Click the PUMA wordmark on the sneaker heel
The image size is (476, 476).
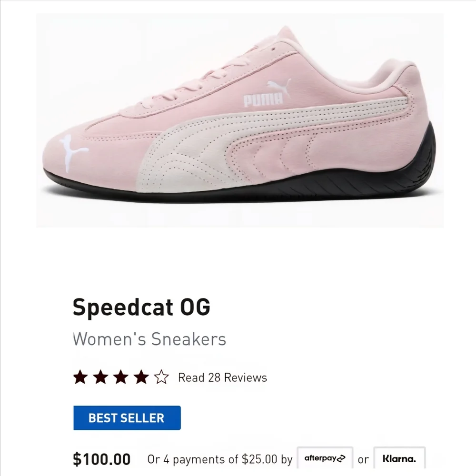coord(263,99)
